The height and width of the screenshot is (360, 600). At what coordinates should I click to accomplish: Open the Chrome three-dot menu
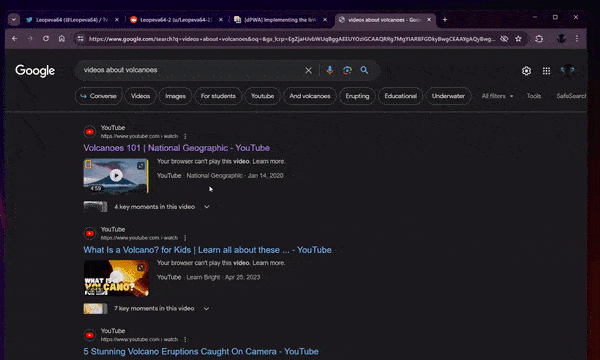pos(577,39)
